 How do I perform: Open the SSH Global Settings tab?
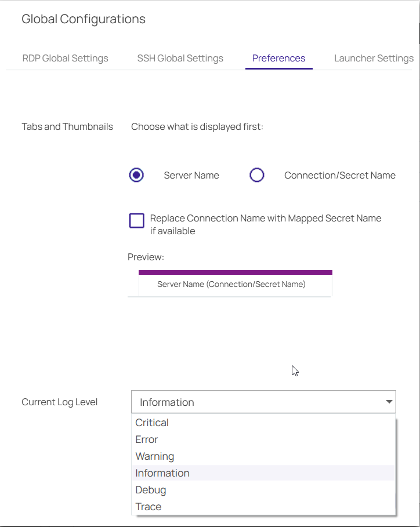click(180, 58)
